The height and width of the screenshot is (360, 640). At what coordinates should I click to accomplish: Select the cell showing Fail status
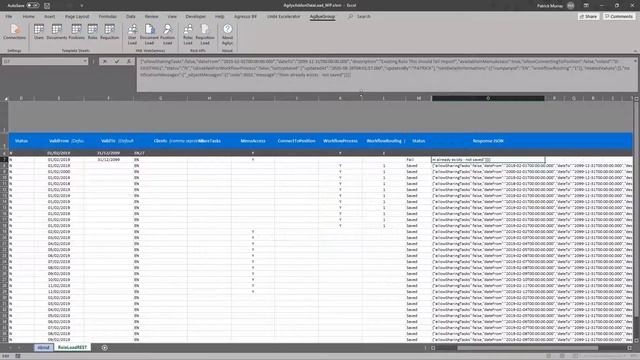(x=418, y=160)
